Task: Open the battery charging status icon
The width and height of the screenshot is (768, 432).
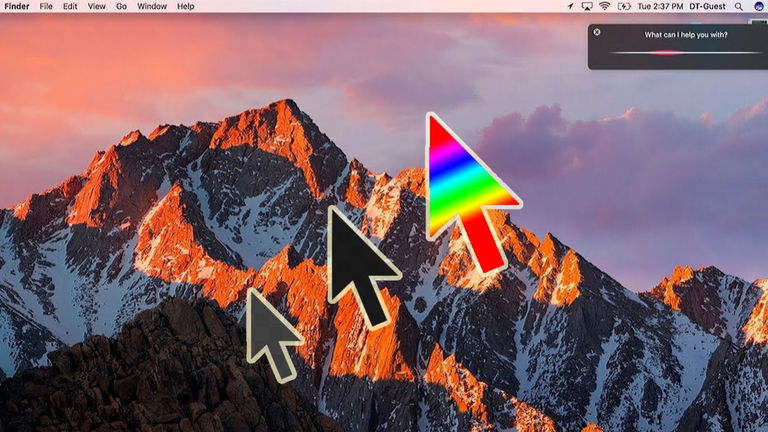Action: (x=624, y=6)
